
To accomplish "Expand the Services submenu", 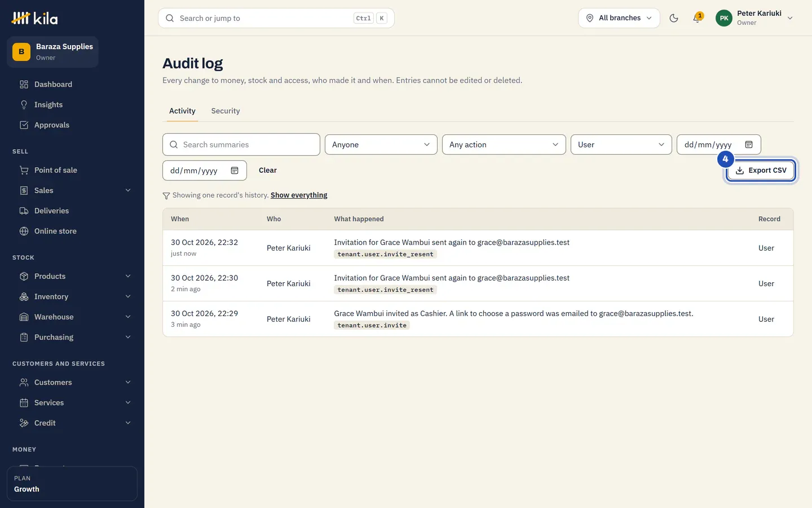I will pos(128,402).
